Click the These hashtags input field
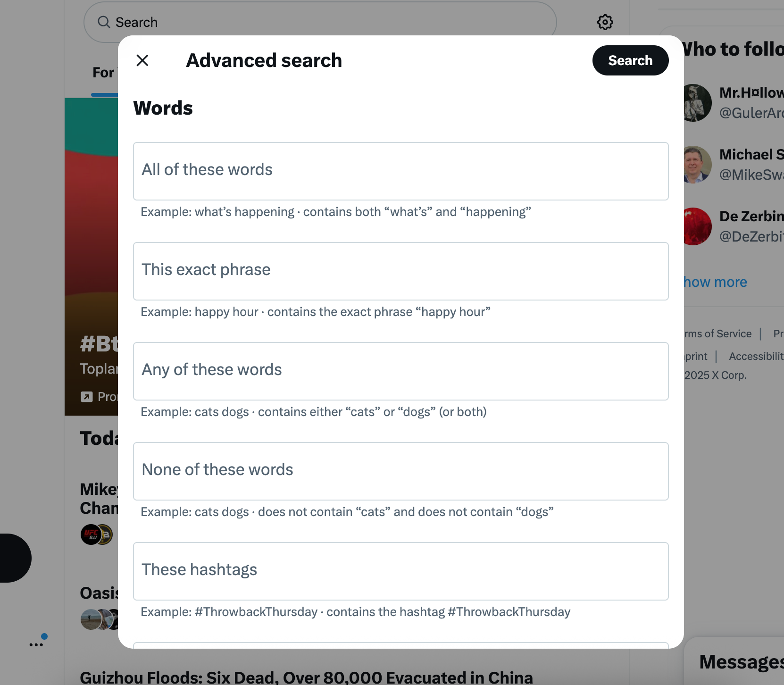Screen dimensions: 784x685 tap(400, 571)
